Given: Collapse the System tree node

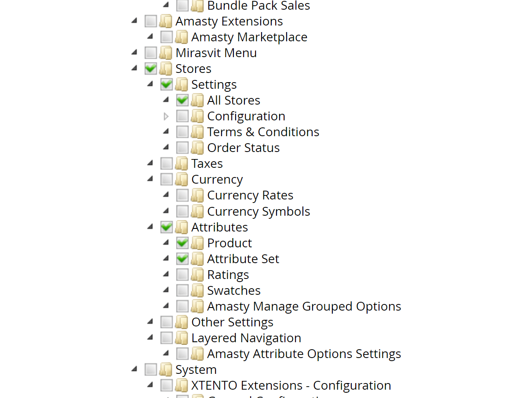Looking at the screenshot, I should [x=135, y=369].
